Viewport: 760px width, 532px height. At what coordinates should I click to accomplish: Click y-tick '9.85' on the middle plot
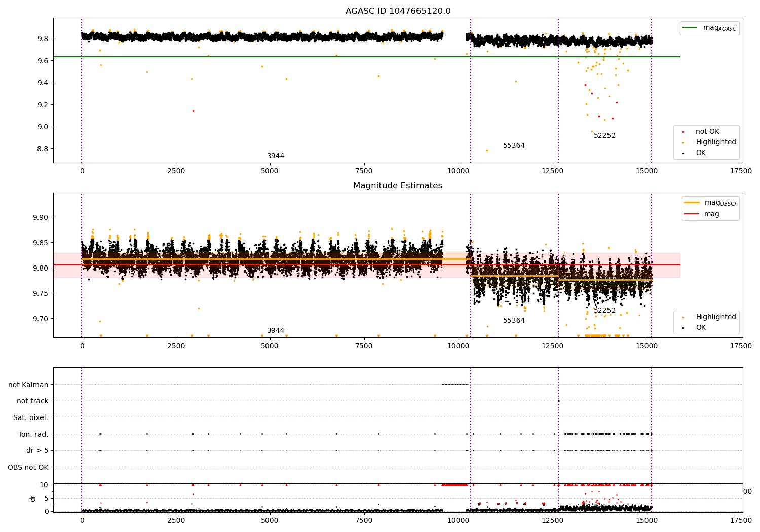click(41, 243)
